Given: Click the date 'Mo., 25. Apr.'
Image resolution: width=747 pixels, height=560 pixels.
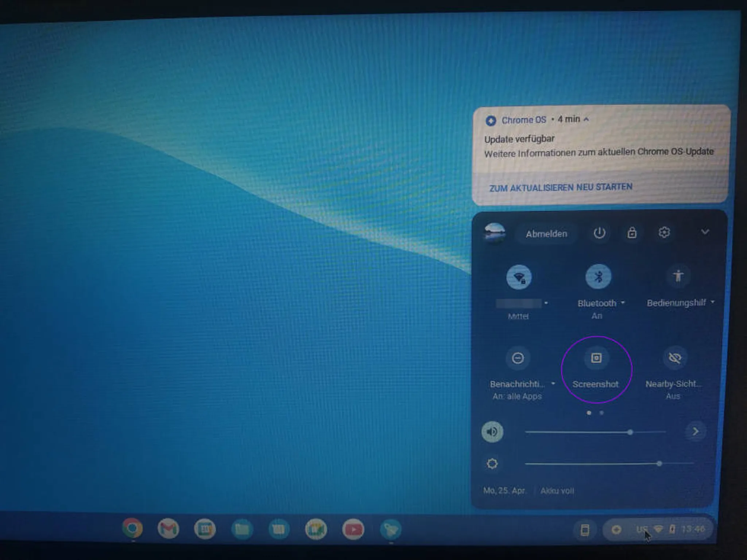Looking at the screenshot, I should (x=504, y=490).
